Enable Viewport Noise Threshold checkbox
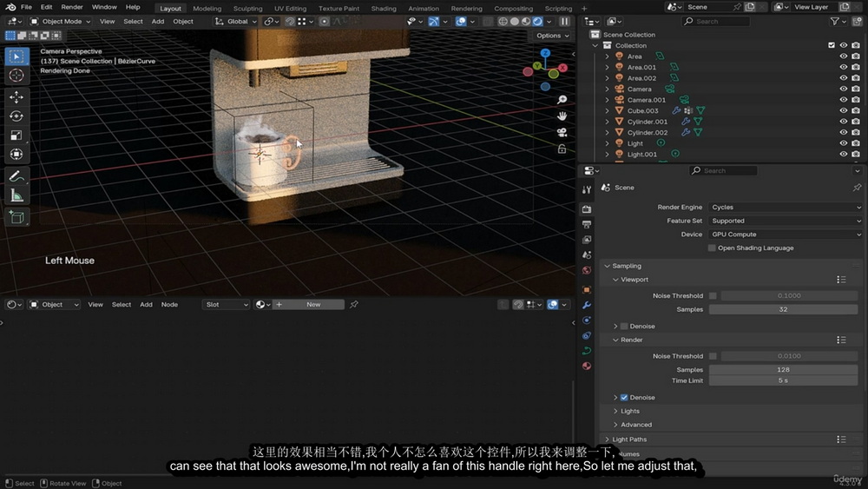Screen dimensions: 868x489 pyautogui.click(x=713, y=295)
